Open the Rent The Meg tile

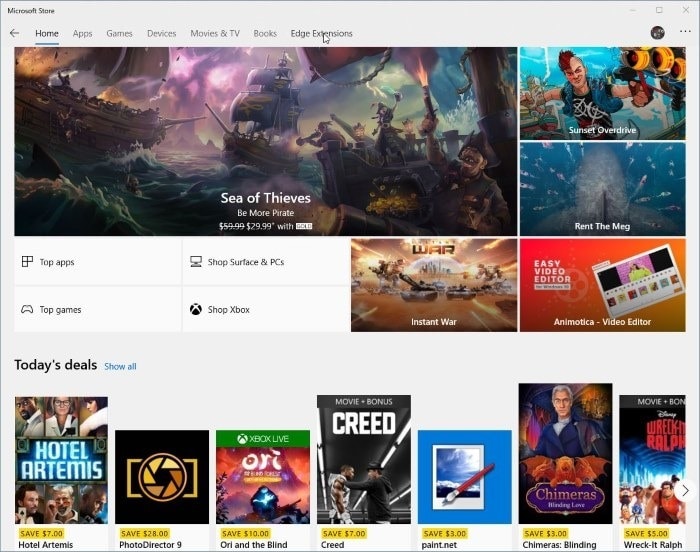click(603, 189)
